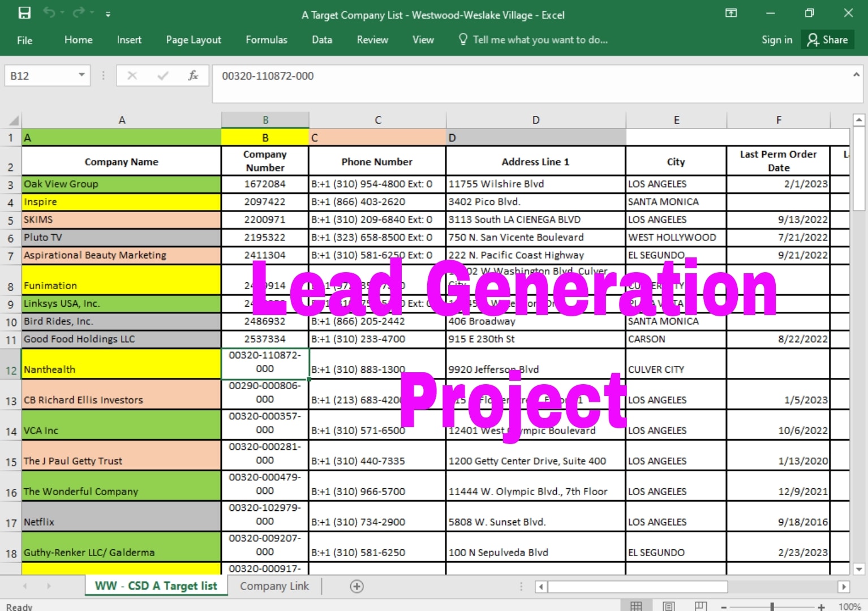Click the Save icon in quick access toolbar

click(24, 13)
